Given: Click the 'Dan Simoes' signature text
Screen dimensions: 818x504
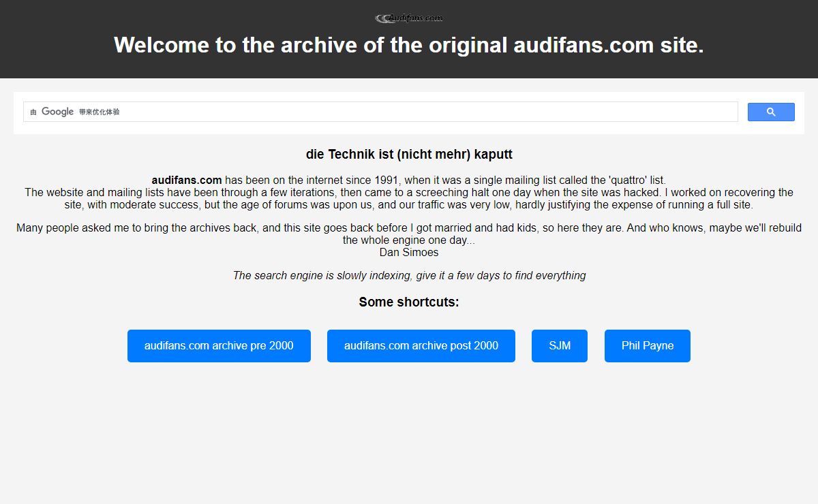Looking at the screenshot, I should tap(409, 252).
